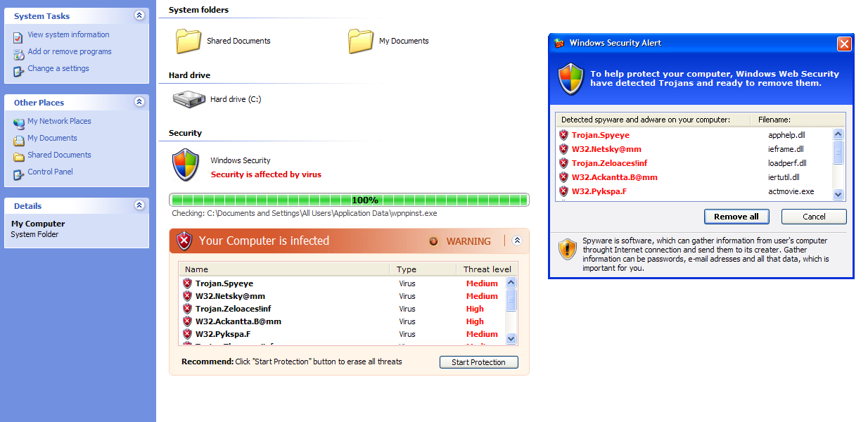The width and height of the screenshot is (868, 422).
Task: Click the down arrow on the virus list scrollbar
Action: [x=511, y=339]
